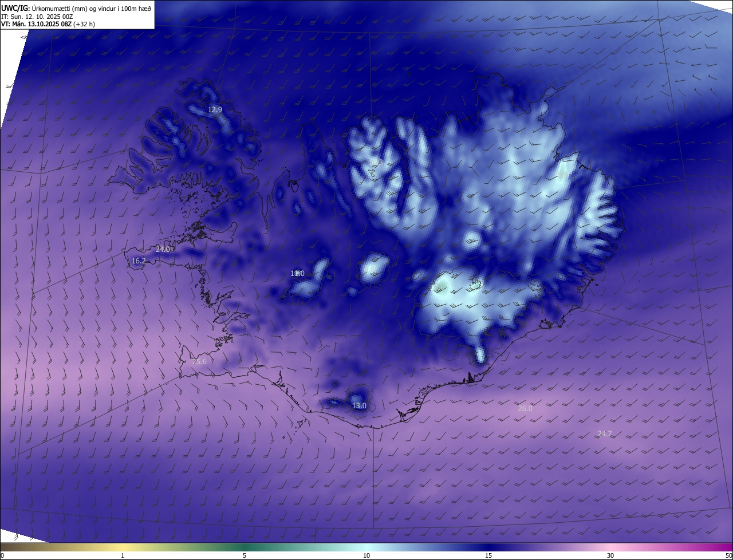Click the title 'Úrkomumætti (mm) og vindur í 100m hæð'
This screenshot has height=560, width=733.
92,7
